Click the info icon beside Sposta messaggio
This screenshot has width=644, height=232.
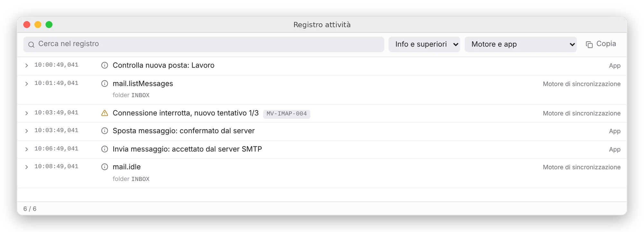point(105,131)
